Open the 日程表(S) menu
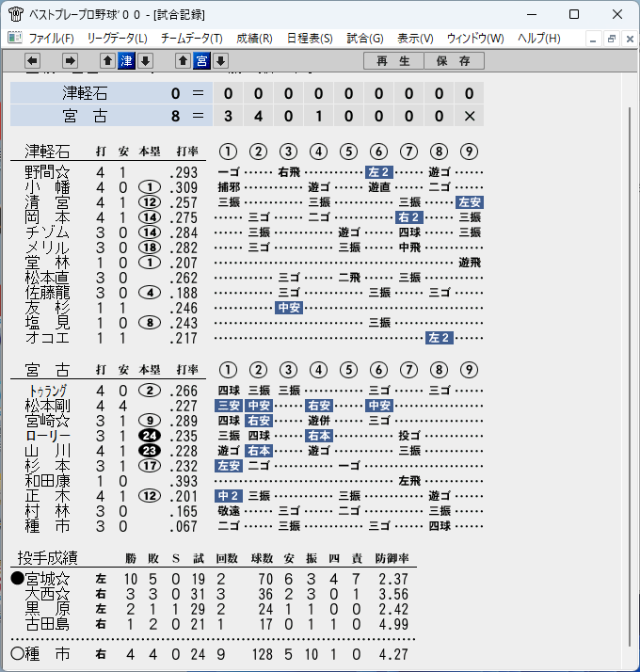This screenshot has width=640, height=672. [x=310, y=39]
